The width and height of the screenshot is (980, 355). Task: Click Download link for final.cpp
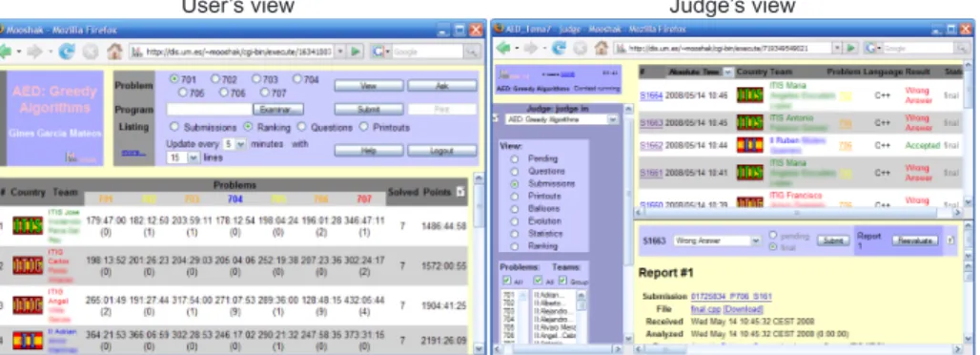744,309
